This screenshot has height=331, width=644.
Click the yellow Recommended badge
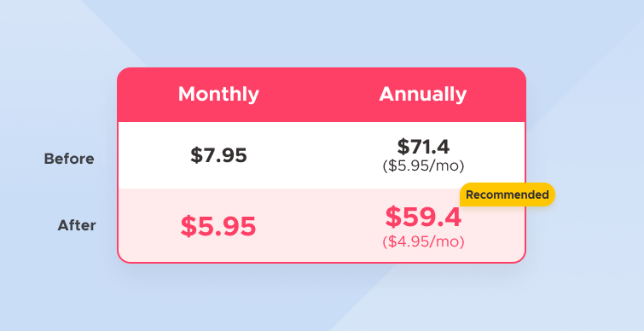pyautogui.click(x=508, y=195)
